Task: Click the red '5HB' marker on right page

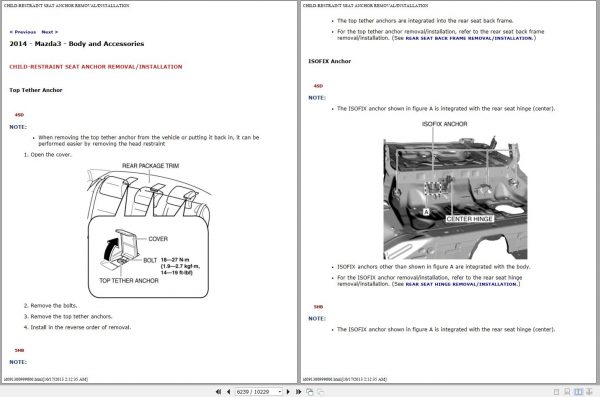Action: tap(318, 307)
